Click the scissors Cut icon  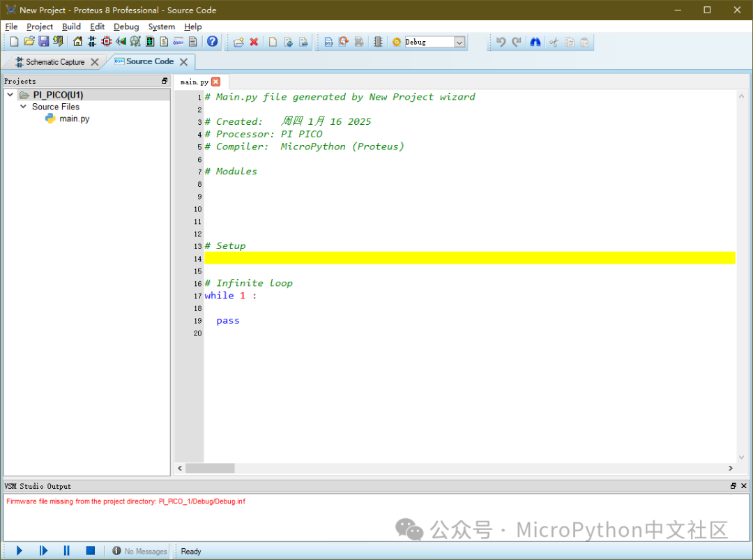click(554, 43)
